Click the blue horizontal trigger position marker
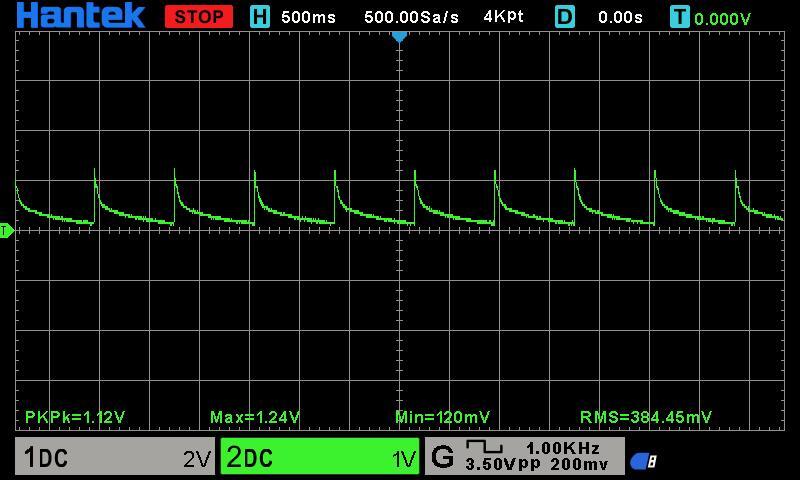This screenshot has height=480, width=800. pos(399,37)
